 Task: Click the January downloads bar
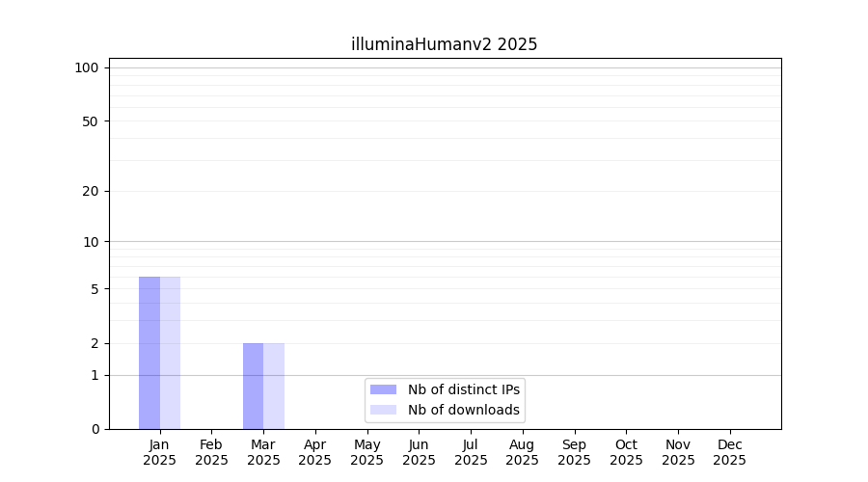[x=170, y=353]
